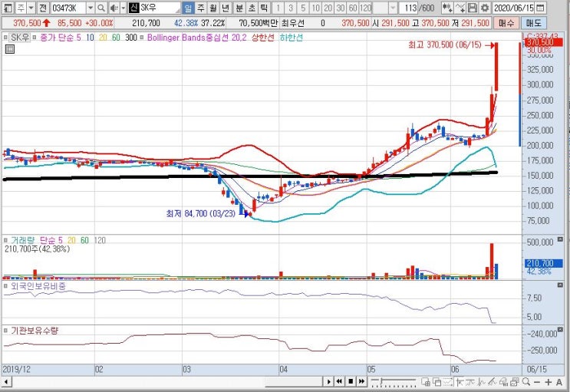Select daily (일) chart period
This screenshot has width=570, height=392.
point(188,8)
